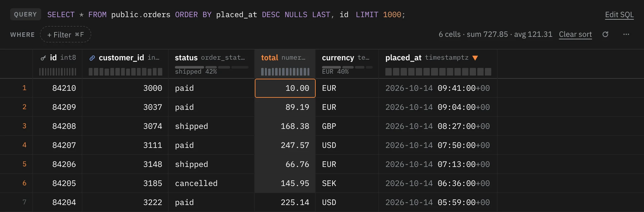Viewport: 644px width, 212px height.
Task: Click the total cell 168.38
Action: [x=285, y=126]
